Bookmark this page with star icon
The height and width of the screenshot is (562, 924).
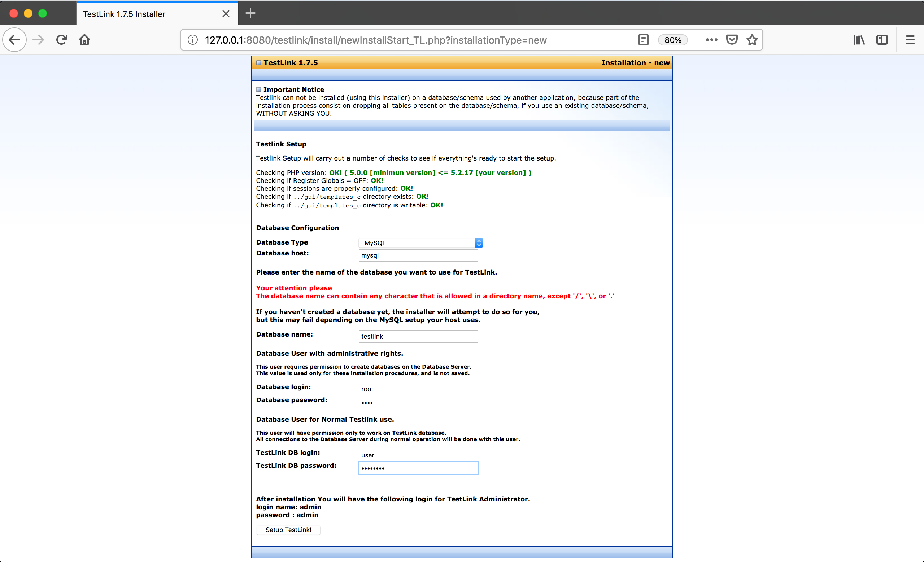click(x=752, y=40)
